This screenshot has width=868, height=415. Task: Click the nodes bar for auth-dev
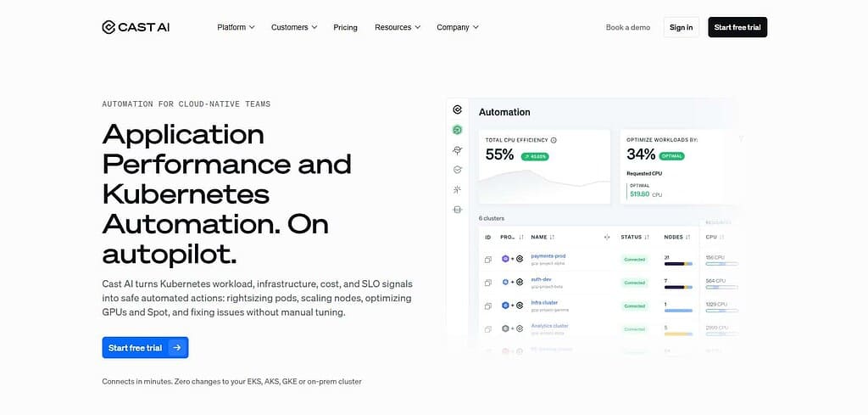pos(678,287)
